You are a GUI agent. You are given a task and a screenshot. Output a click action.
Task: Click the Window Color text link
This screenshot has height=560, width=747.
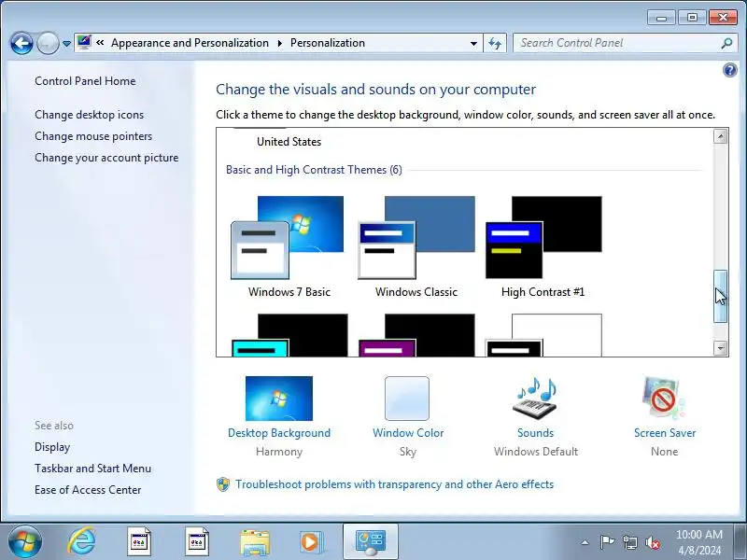pos(408,433)
